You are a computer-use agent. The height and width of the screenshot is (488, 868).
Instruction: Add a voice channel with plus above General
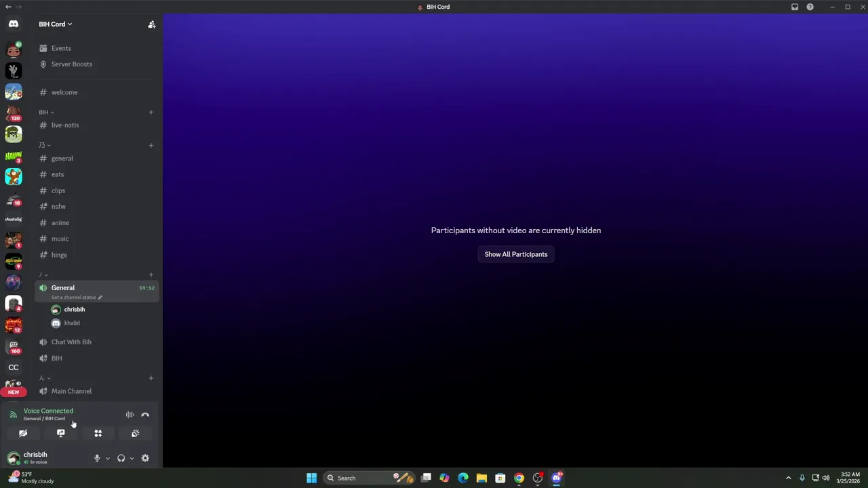click(151, 274)
